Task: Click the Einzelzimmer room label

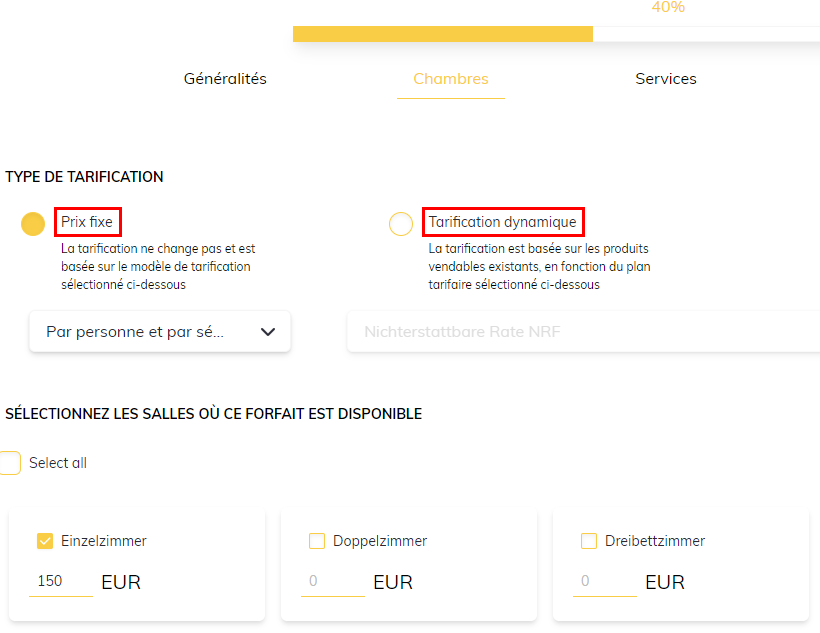Action: [104, 541]
